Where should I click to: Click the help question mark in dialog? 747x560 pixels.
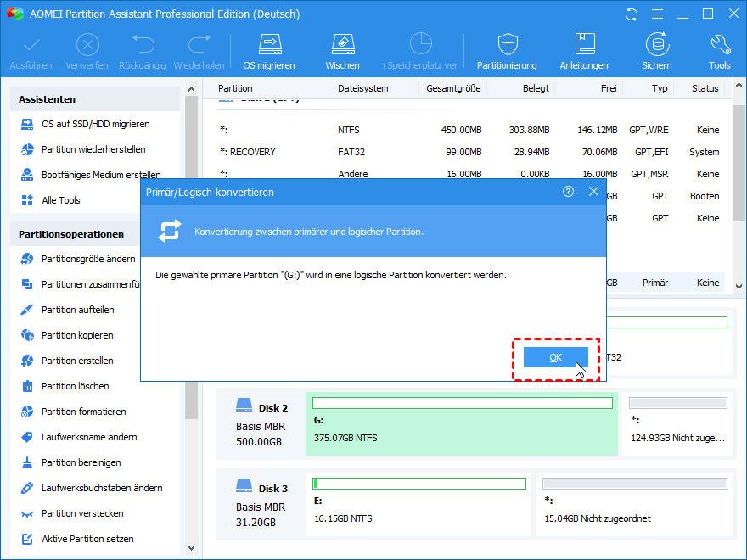(568, 192)
